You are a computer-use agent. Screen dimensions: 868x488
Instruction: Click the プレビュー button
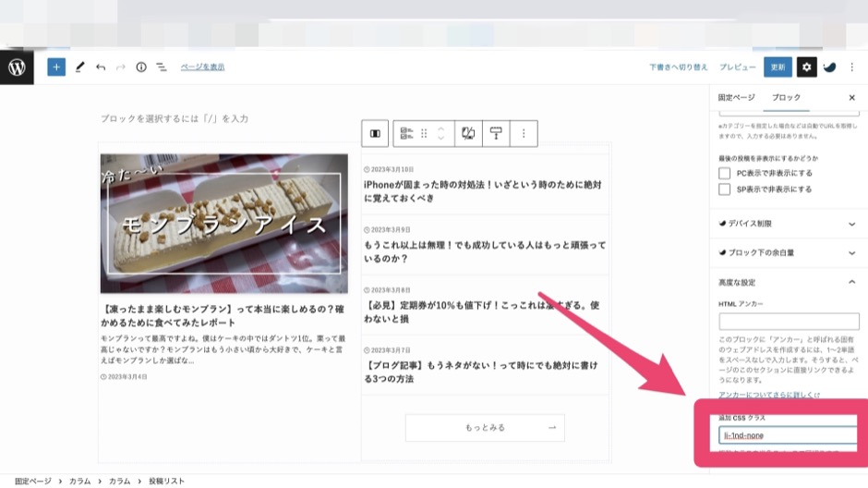pos(738,67)
